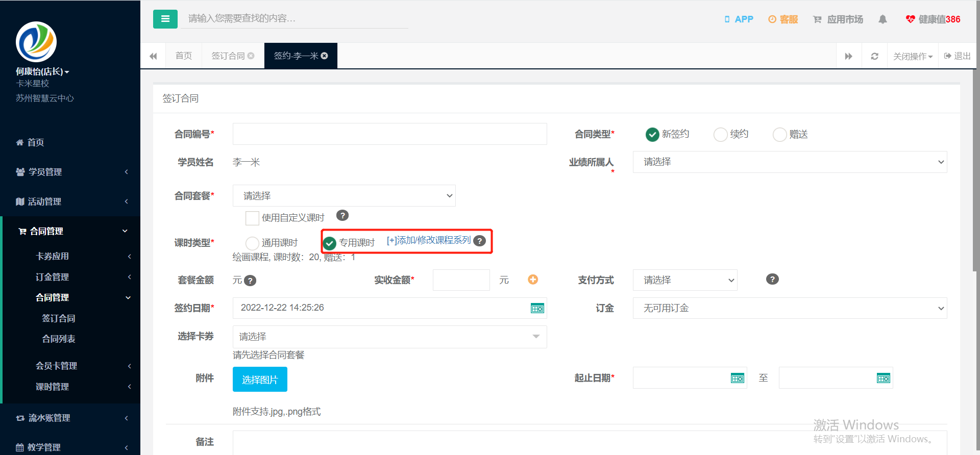The width and height of the screenshot is (980, 455).
Task: Show help for 套餐金额
Action: [x=250, y=281]
